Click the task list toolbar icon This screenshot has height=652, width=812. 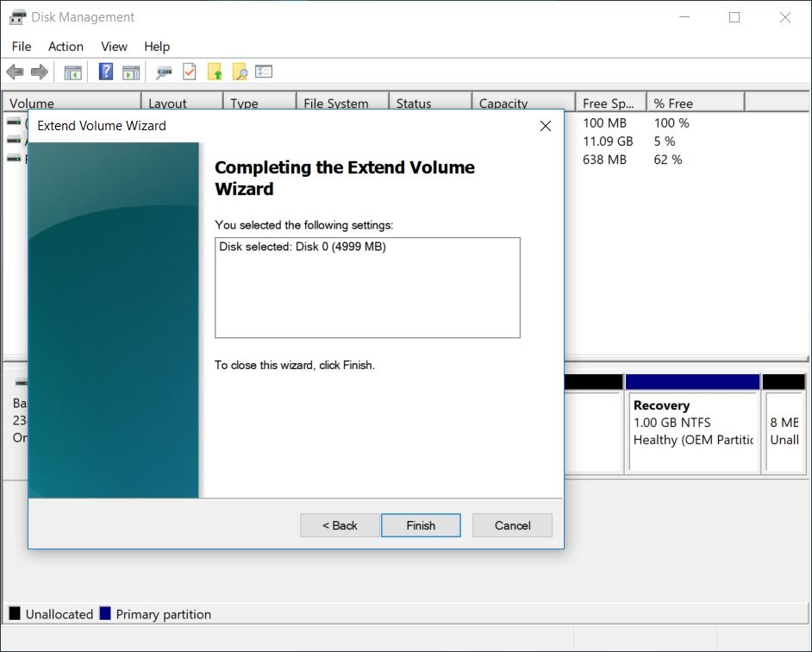264,72
